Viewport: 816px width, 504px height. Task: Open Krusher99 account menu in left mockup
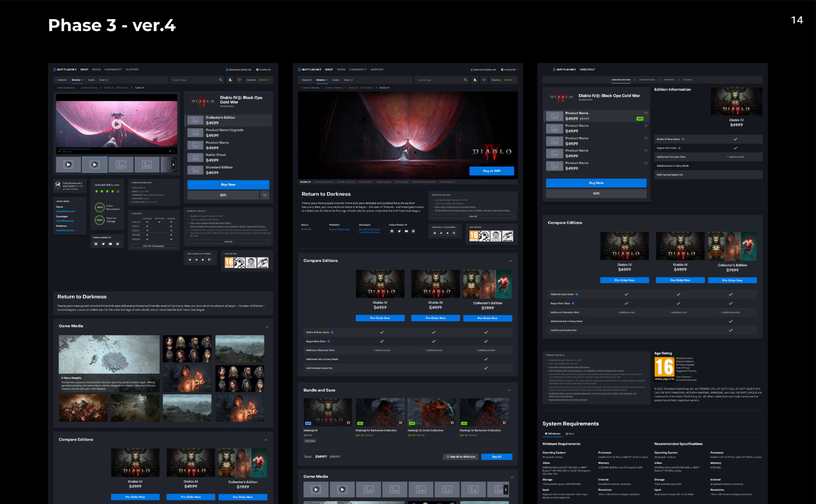pyautogui.click(x=265, y=70)
